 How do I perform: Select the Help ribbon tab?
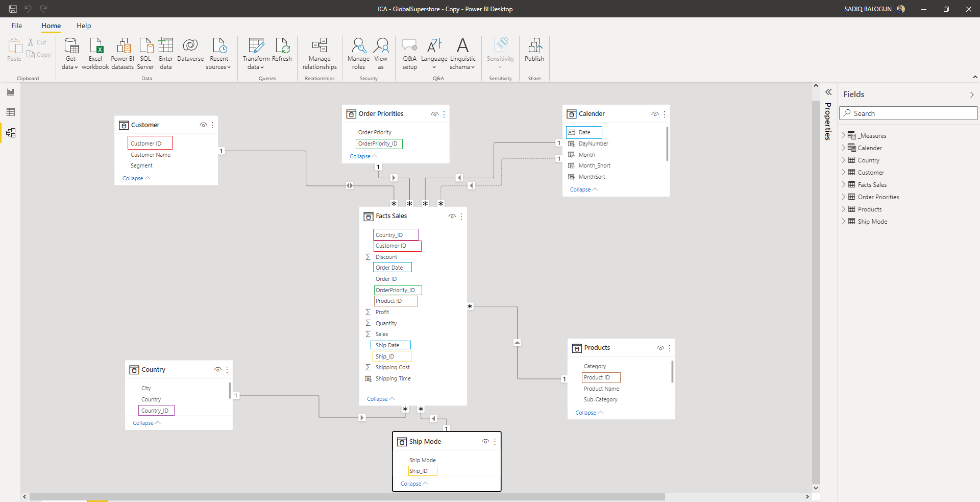coord(84,26)
